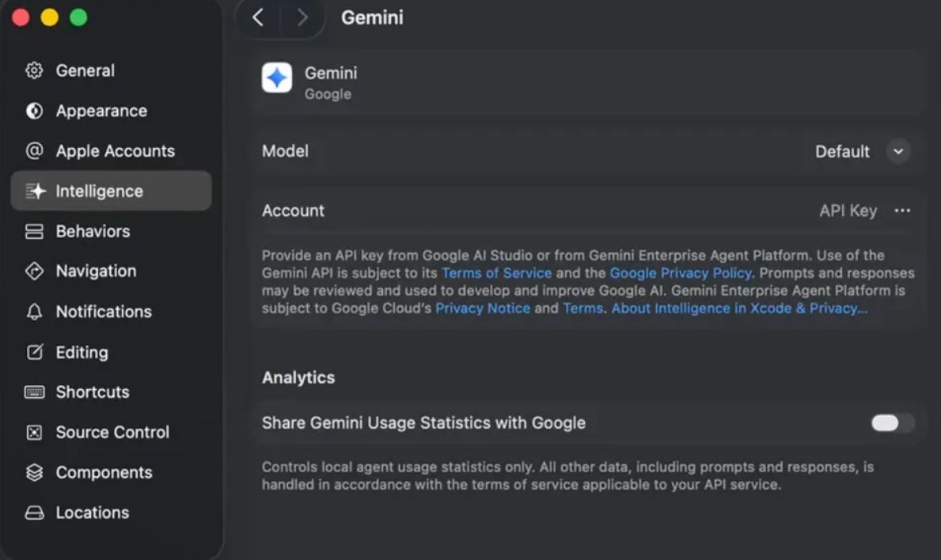Click the Intelligence sparkle icon
The width and height of the screenshot is (941, 560).
[36, 191]
